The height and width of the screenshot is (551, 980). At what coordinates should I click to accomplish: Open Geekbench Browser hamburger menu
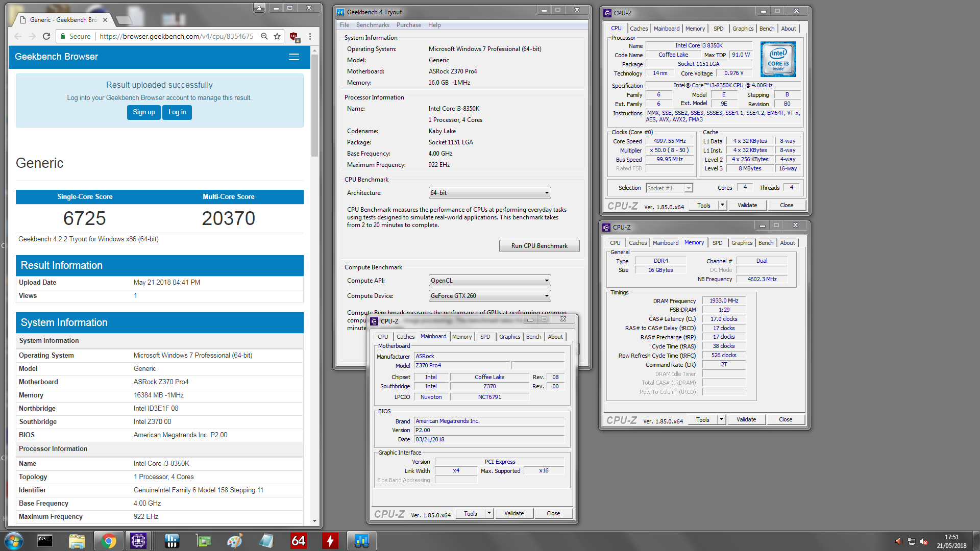click(x=294, y=57)
